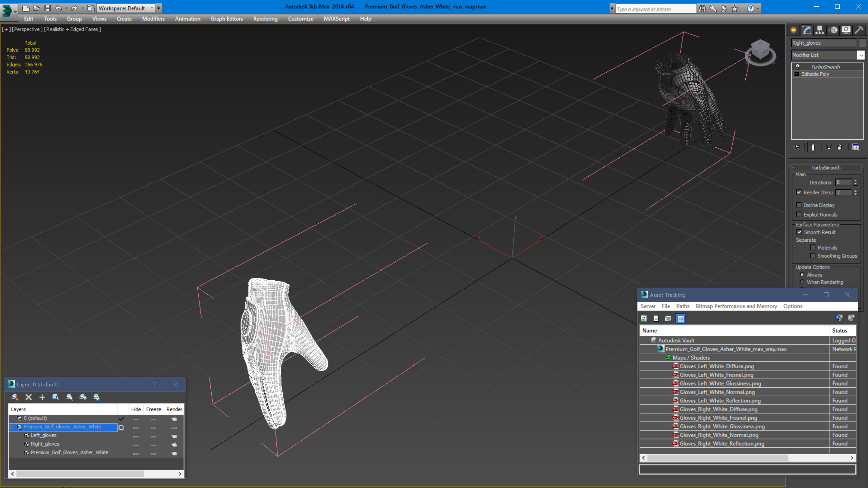
Task: Open the Rendering menu
Action: (x=265, y=19)
